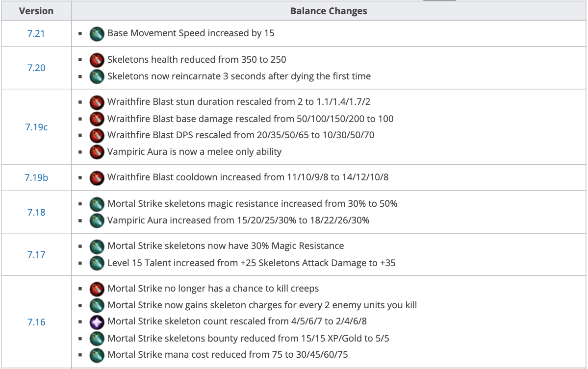Click nerf icon beside Wraithfire Blast cooldown increased
The width and height of the screenshot is (588, 369).
point(97,177)
